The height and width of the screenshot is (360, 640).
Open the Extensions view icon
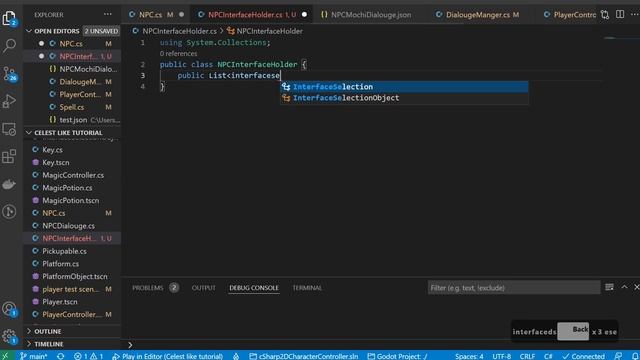tap(9, 156)
